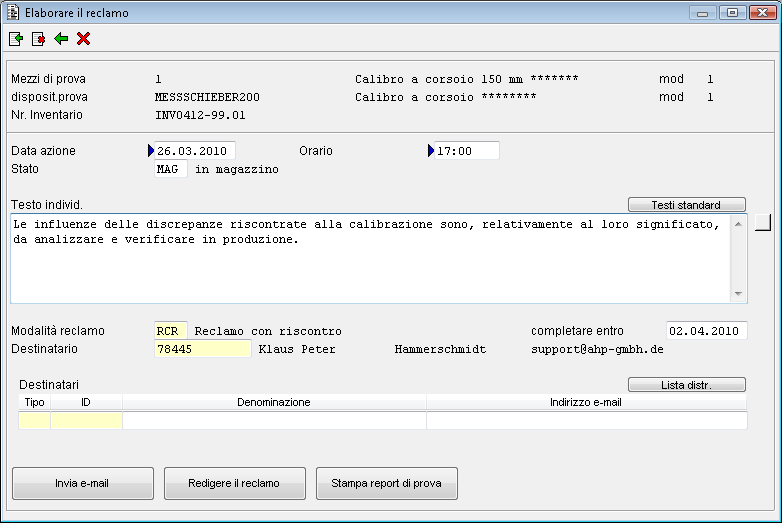
Task: Send the complaint via Invia e-mail
Action: (x=83, y=483)
